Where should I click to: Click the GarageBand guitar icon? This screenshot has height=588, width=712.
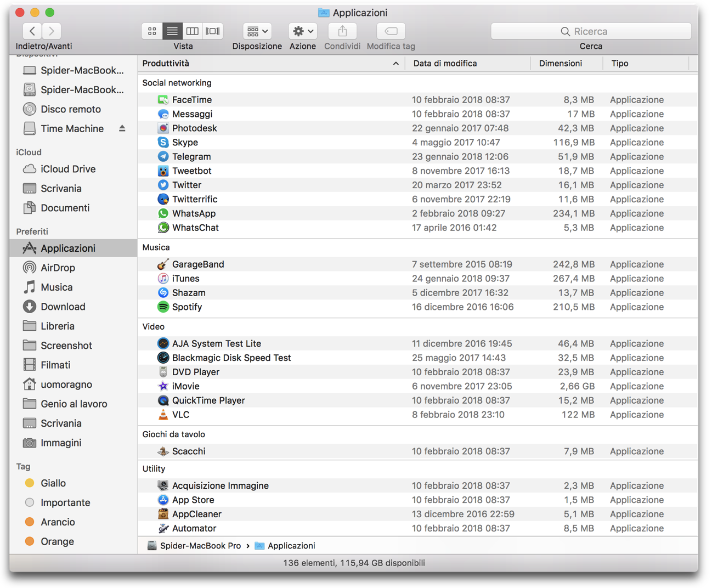163,264
